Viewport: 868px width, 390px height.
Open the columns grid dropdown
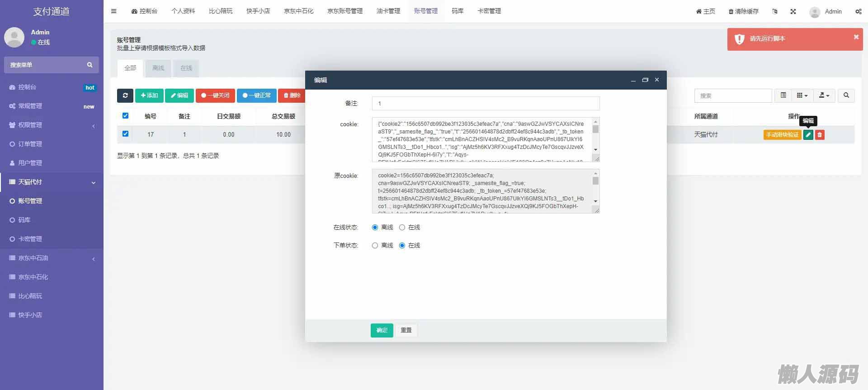point(802,95)
